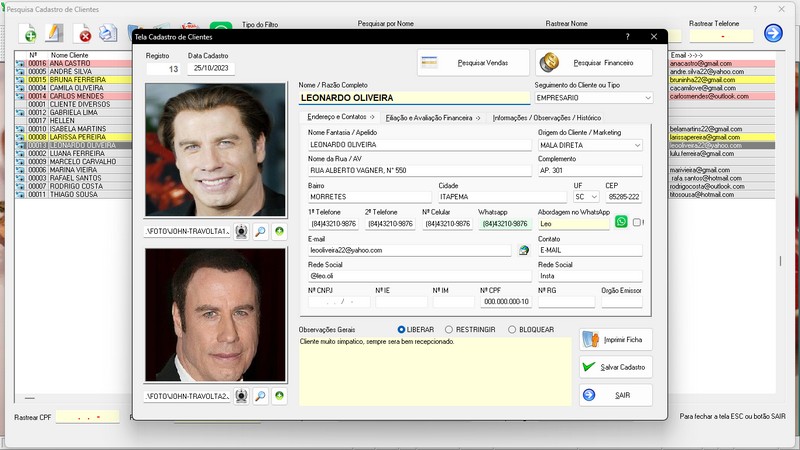Switch to Filiação e Avaliação Financeira tab

433,118
